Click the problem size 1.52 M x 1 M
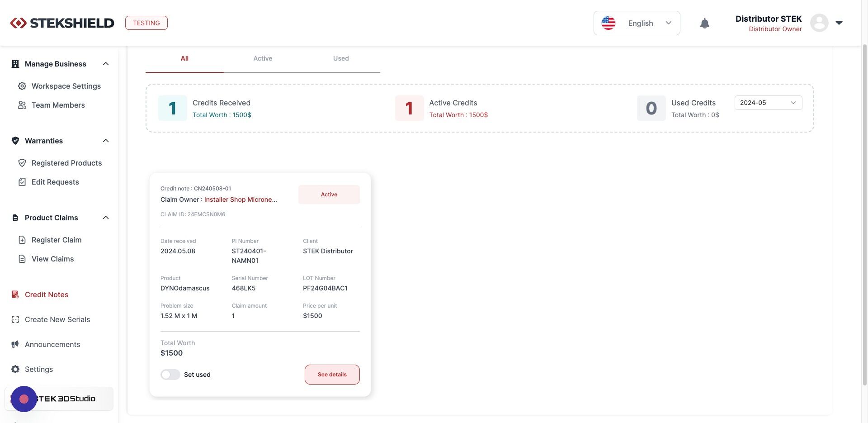Image resolution: width=868 pixels, height=423 pixels. point(179,316)
